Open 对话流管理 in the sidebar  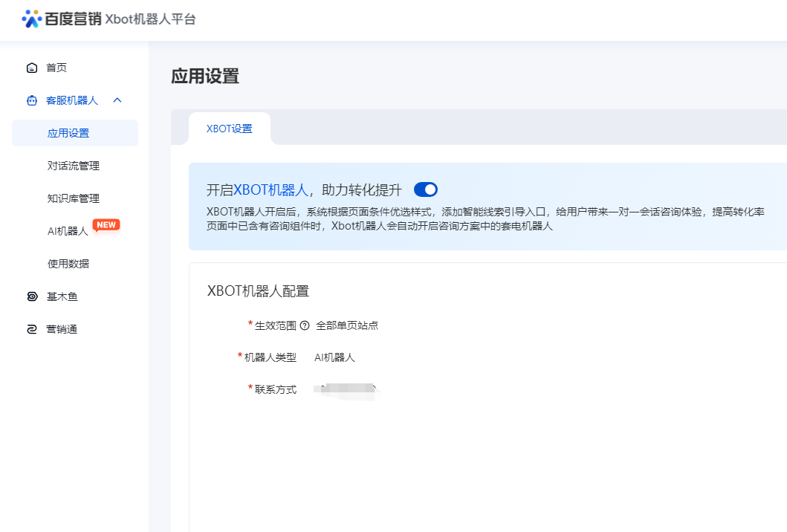(74, 166)
